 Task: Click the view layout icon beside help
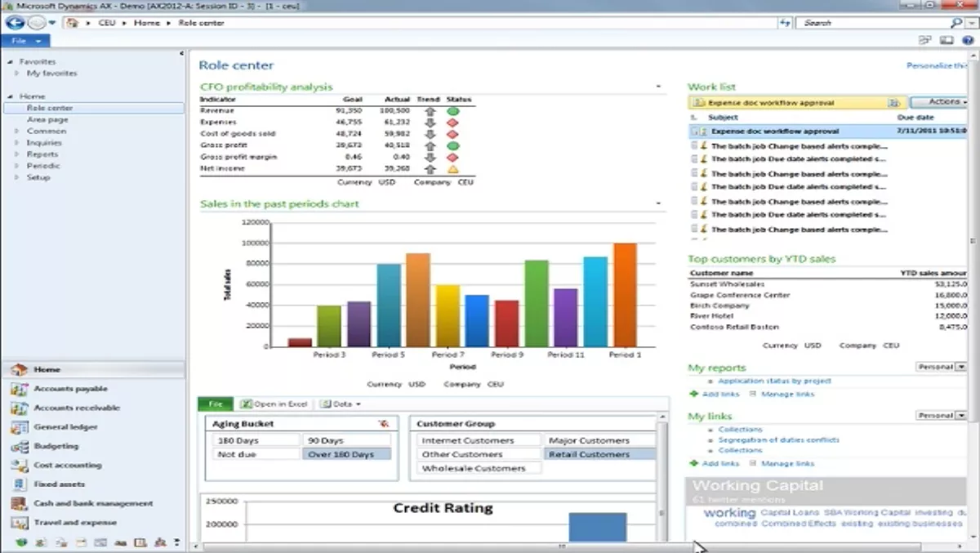(x=947, y=40)
